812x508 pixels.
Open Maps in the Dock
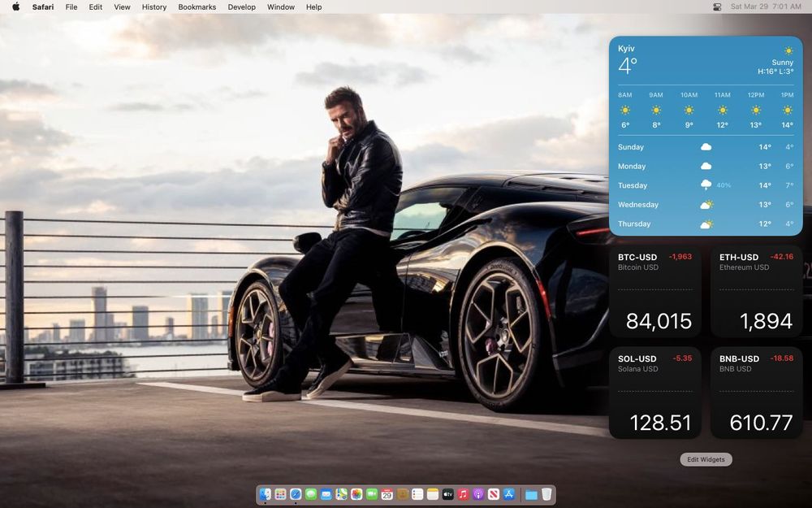(341, 494)
